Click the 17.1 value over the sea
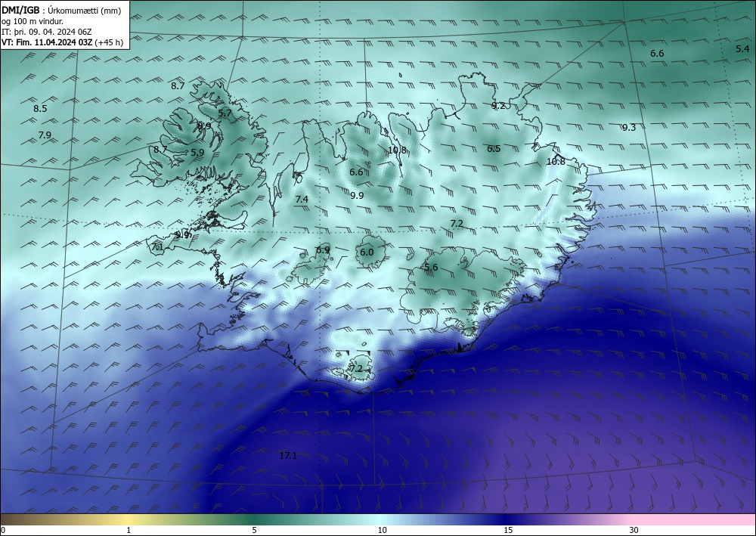756x536 pixels. [288, 456]
